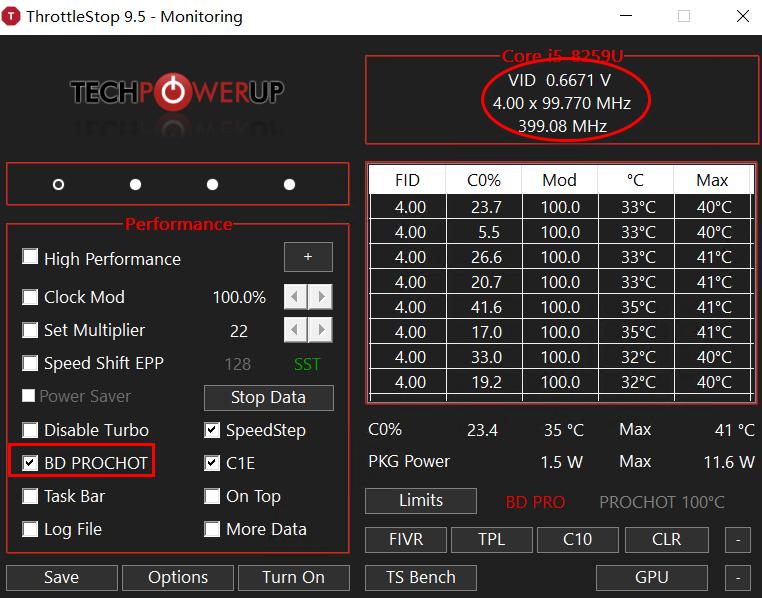Image resolution: width=762 pixels, height=598 pixels.
Task: Increase Set Multiplier with right arrow
Action: [320, 330]
